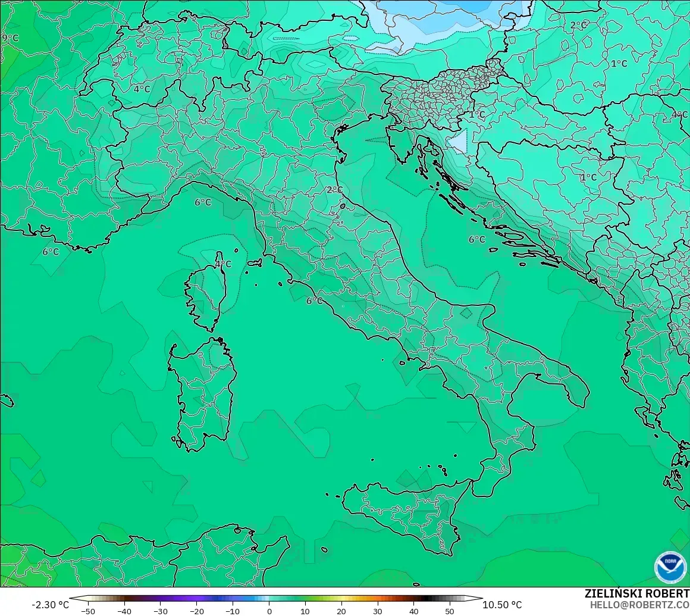Screen dimensions: 690x616
Task: Click the 20 tick on color scale
Action: pos(341,611)
